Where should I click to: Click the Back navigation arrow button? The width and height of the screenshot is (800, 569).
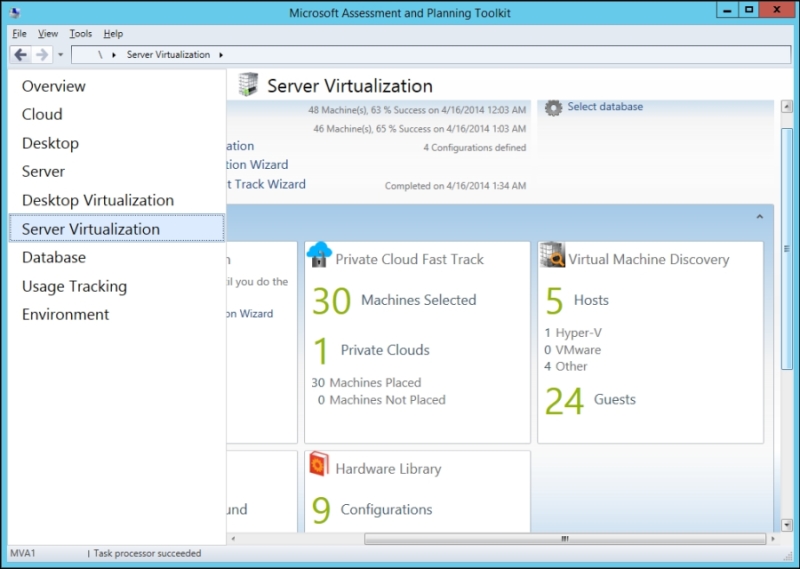[20, 55]
